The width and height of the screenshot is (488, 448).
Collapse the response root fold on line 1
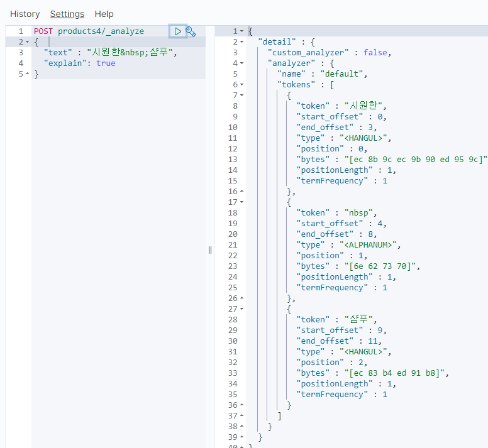click(x=242, y=31)
